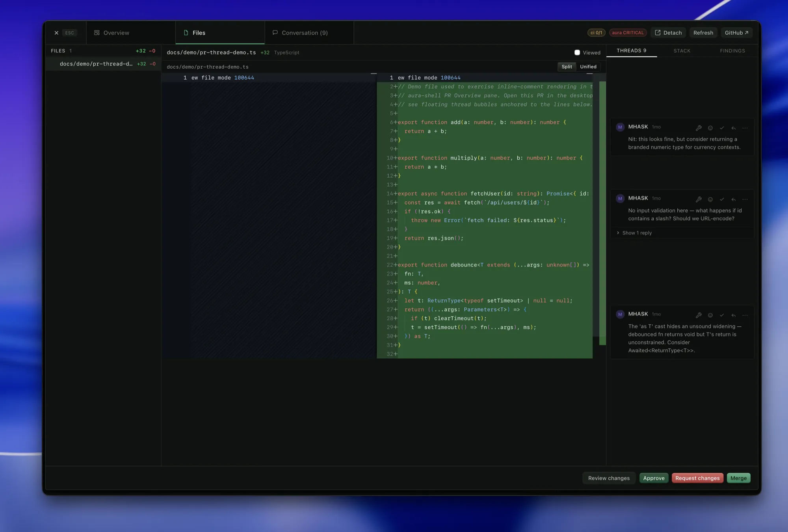Click the green Approve button
This screenshot has width=788, height=532.
coord(654,478)
